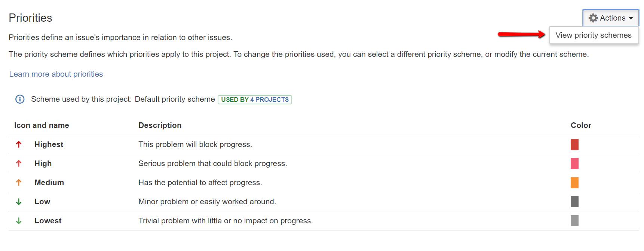Select the High priority arrow icon
This screenshot has height=251, width=644.
18,163
